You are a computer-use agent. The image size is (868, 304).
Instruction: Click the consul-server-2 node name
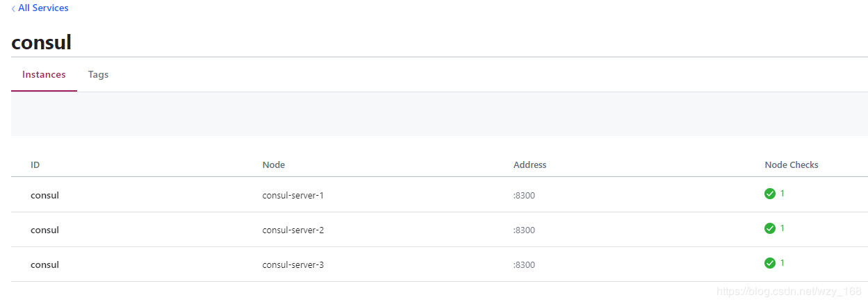[293, 230]
